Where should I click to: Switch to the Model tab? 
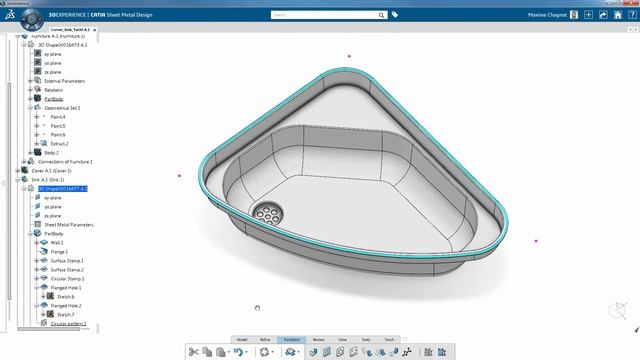(242, 340)
